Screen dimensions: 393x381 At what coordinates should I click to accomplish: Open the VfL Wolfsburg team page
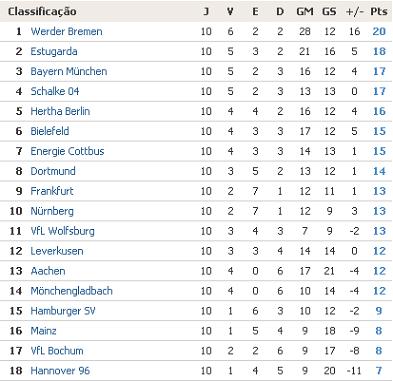click(62, 231)
